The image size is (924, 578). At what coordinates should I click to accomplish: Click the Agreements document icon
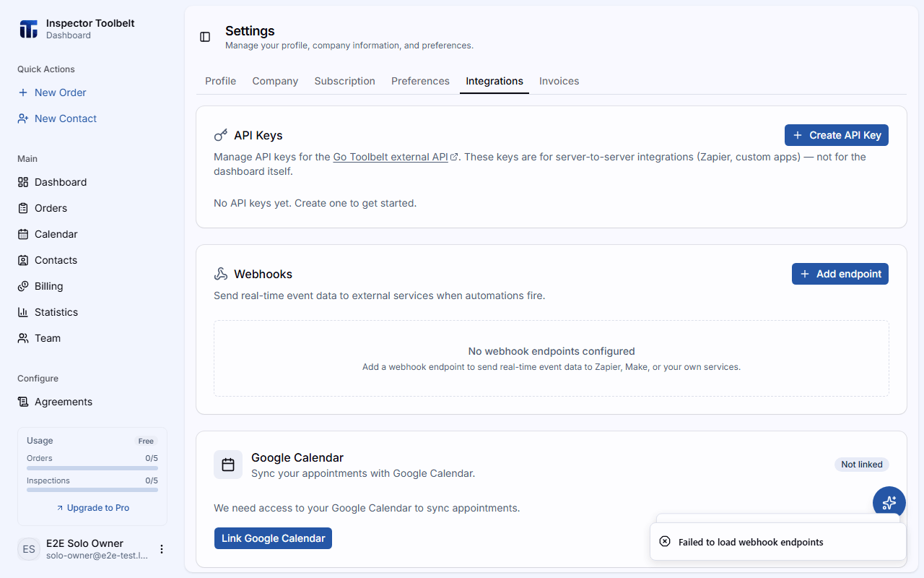pos(23,402)
